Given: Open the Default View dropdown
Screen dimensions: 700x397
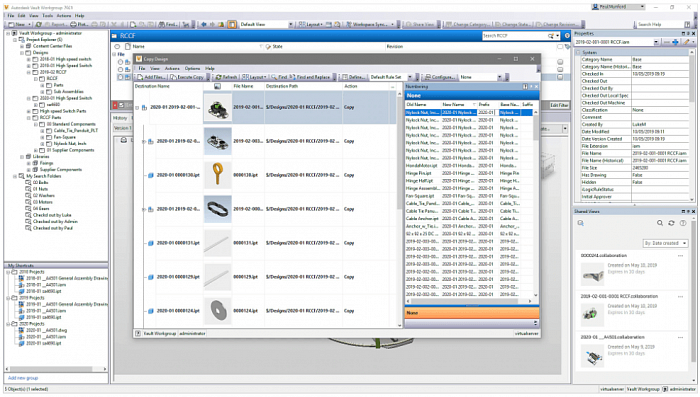Looking at the screenshot, I should coord(291,25).
